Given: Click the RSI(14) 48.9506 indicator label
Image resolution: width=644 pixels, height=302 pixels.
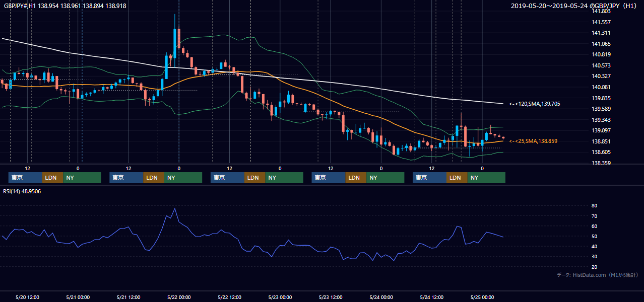Looking at the screenshot, I should (x=22, y=191).
